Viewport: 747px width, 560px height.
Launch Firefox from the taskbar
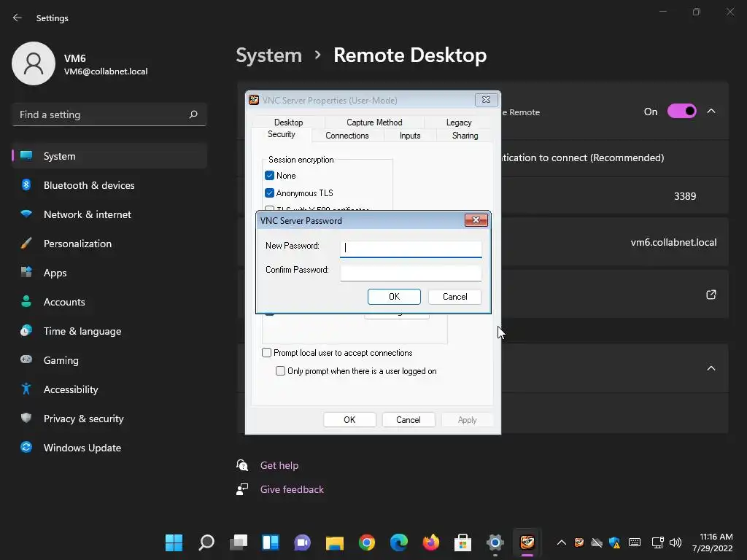430,542
